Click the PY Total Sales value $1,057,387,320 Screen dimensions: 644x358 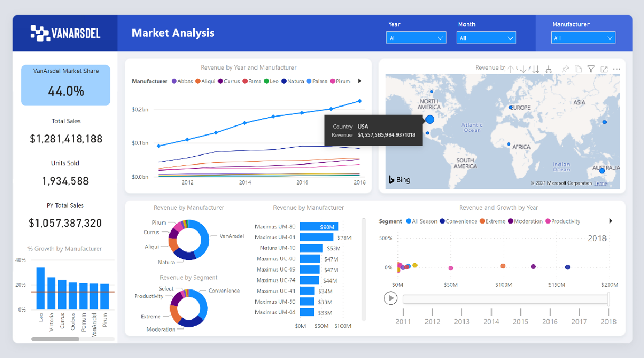pos(65,223)
